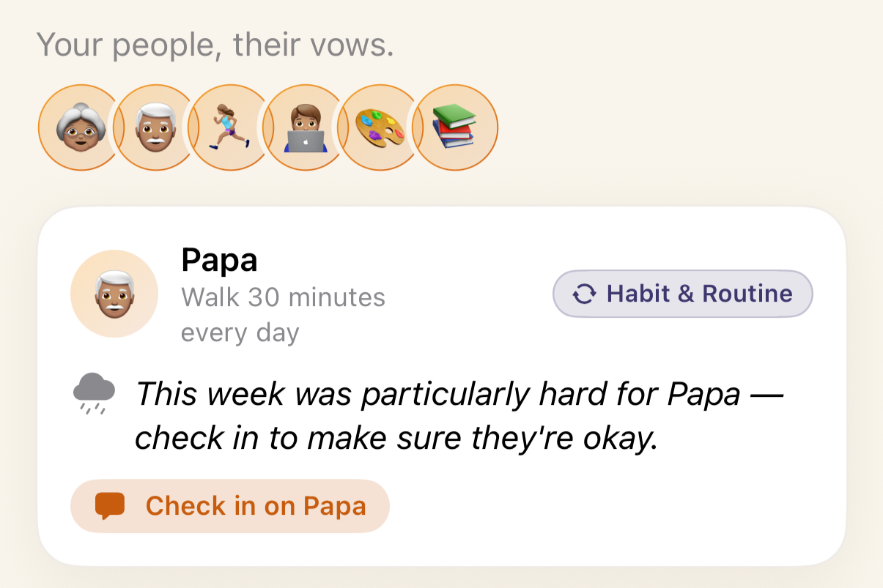Image resolution: width=883 pixels, height=588 pixels.
Task: Open Papa's name heading in the card
Action: [x=219, y=259]
